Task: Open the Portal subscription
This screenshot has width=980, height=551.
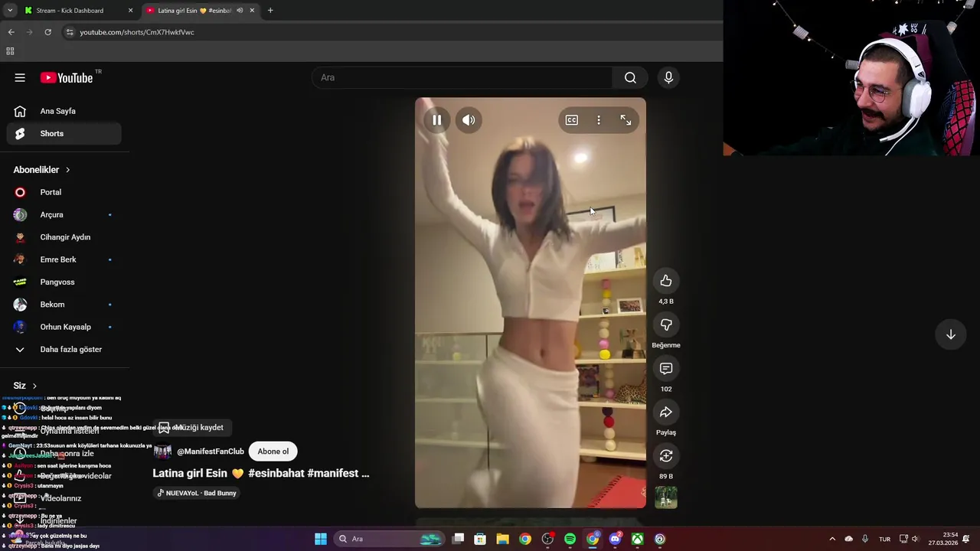Action: (x=65, y=192)
